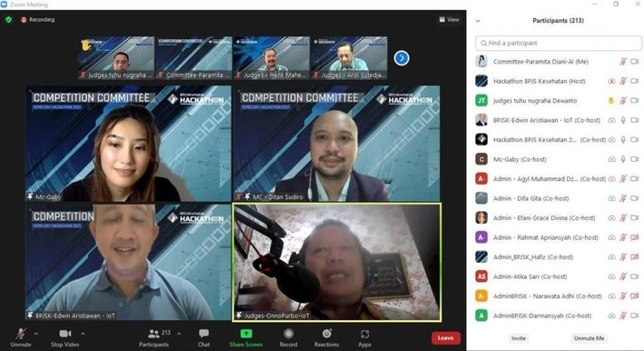The image size is (644, 351).
Task: Toggle Participants panel from toolbar
Action: (x=154, y=334)
